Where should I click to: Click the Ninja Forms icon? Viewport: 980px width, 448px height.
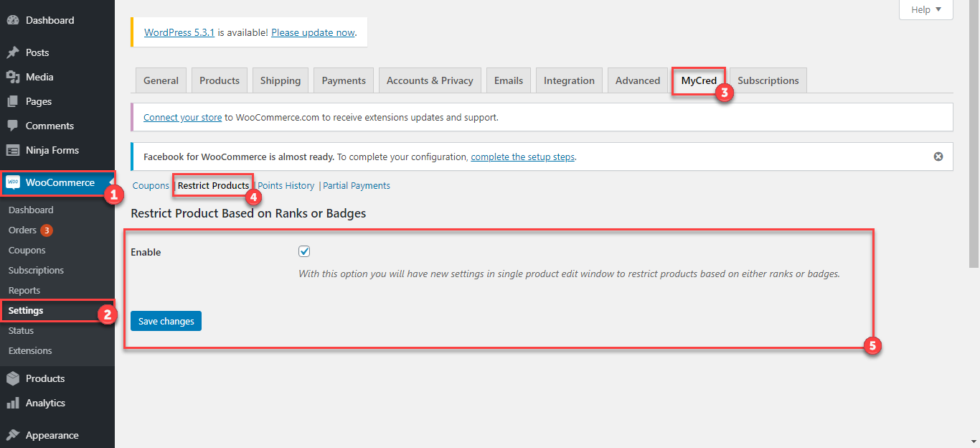[13, 150]
